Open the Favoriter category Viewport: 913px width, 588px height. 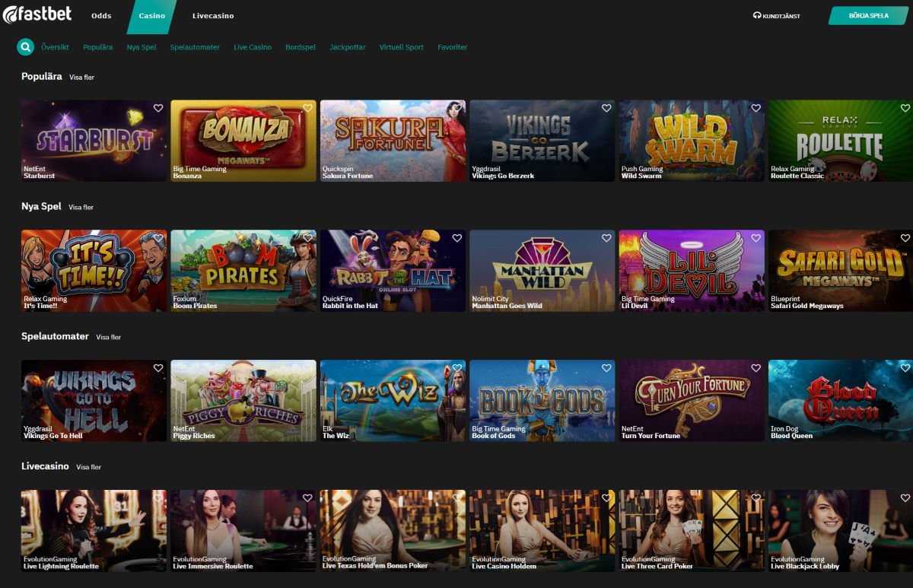pyautogui.click(x=453, y=47)
